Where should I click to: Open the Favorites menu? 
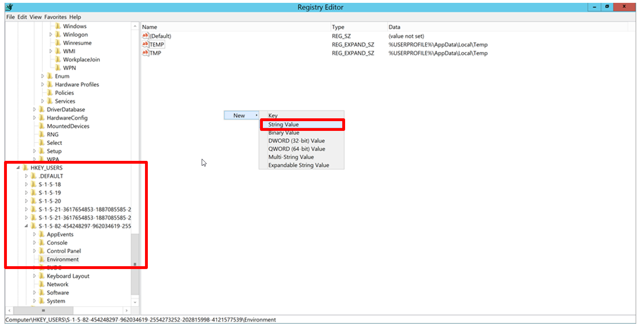55,17
